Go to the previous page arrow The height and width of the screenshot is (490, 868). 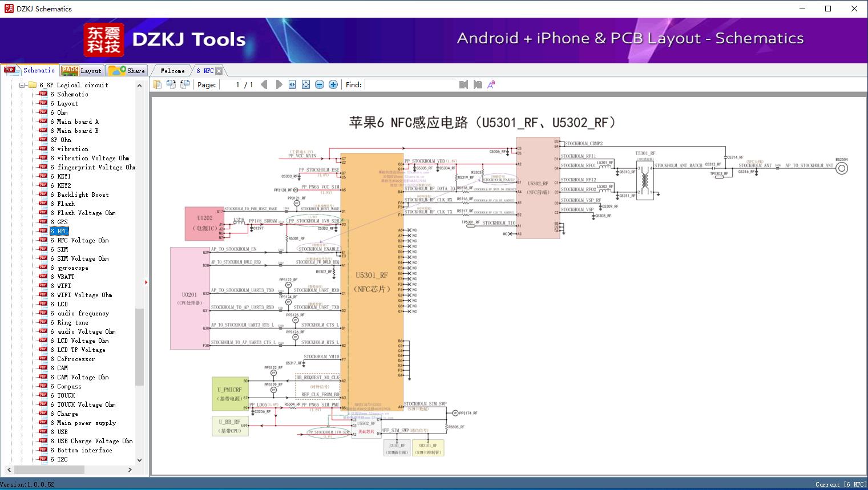tap(264, 84)
